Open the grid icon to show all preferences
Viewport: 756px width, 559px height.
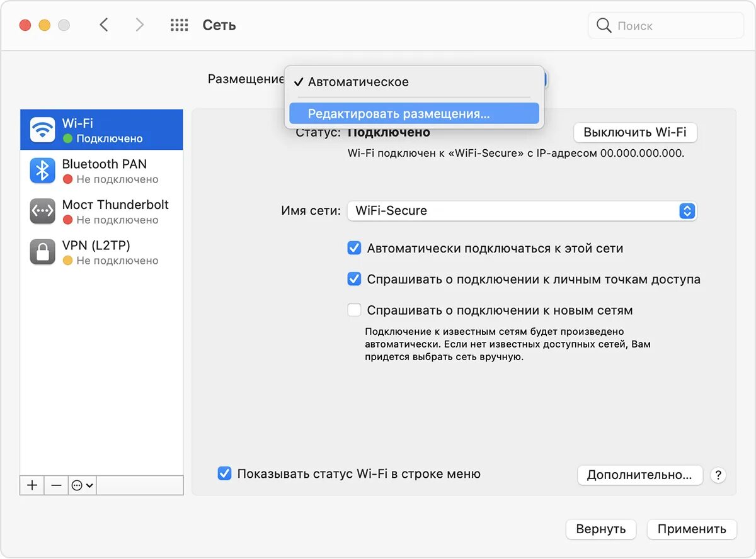pos(180,25)
